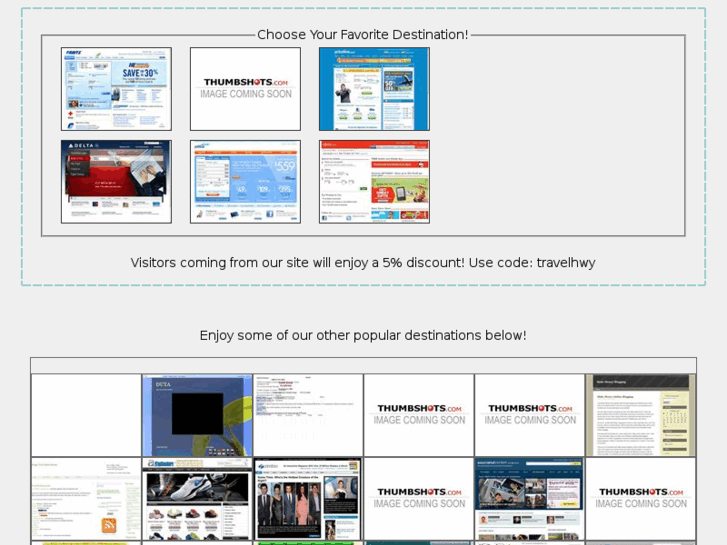Open the blue thumbnail showing $559 fare
The width and height of the screenshot is (727, 545).
pyautogui.click(x=245, y=182)
